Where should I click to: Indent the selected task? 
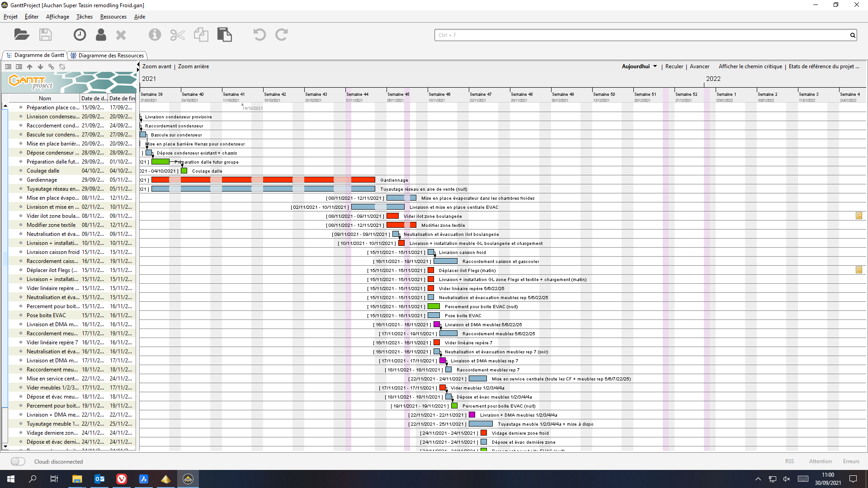19,66
